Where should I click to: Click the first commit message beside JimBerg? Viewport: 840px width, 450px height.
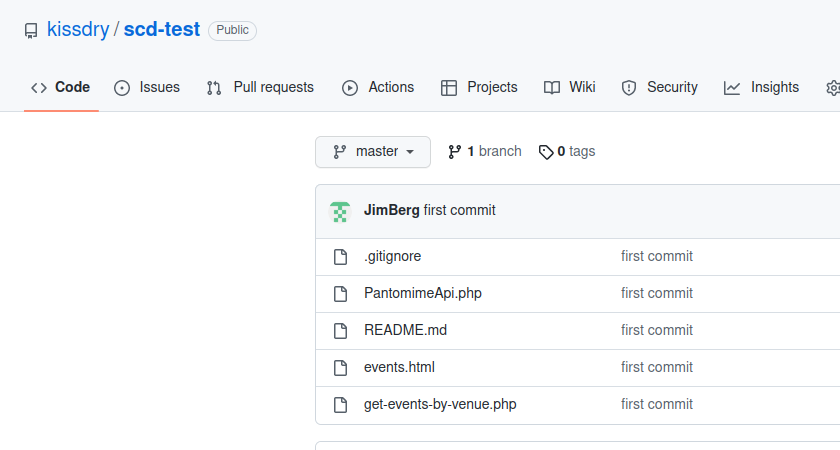click(459, 211)
